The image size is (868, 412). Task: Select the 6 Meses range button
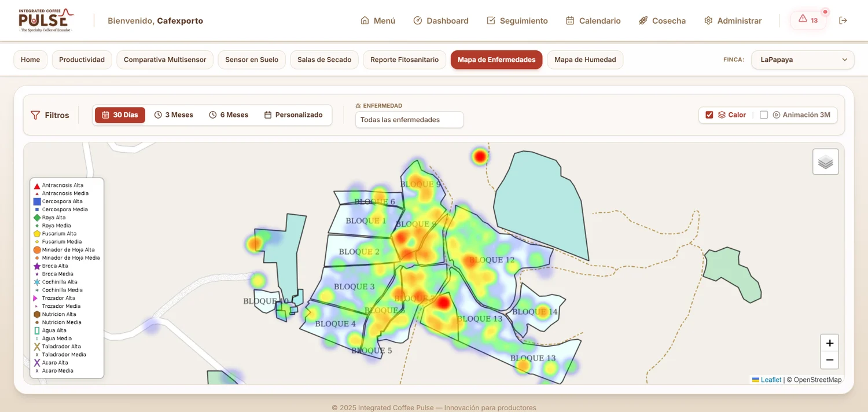click(229, 115)
